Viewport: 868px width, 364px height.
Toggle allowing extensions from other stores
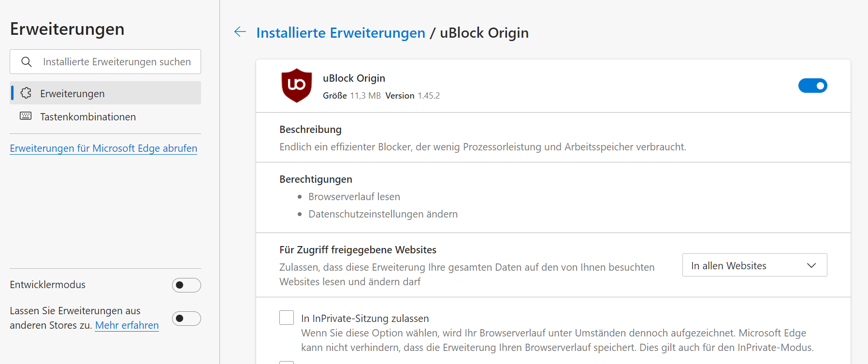[186, 319]
